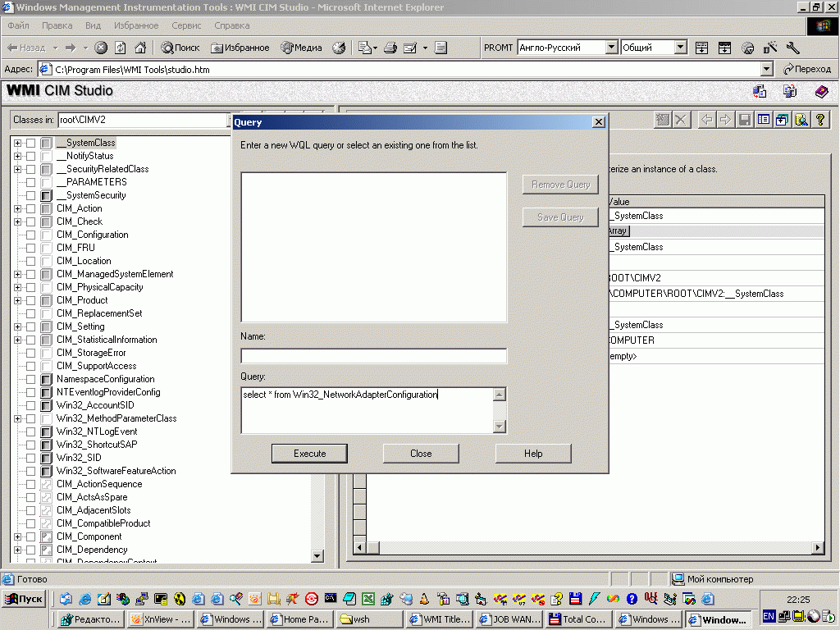Click inside the Query text area
Screen dimensions: 840x630
click(367, 410)
